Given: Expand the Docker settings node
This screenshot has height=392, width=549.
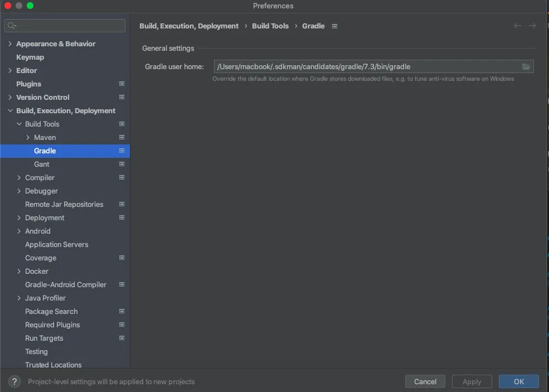Looking at the screenshot, I should tap(19, 271).
